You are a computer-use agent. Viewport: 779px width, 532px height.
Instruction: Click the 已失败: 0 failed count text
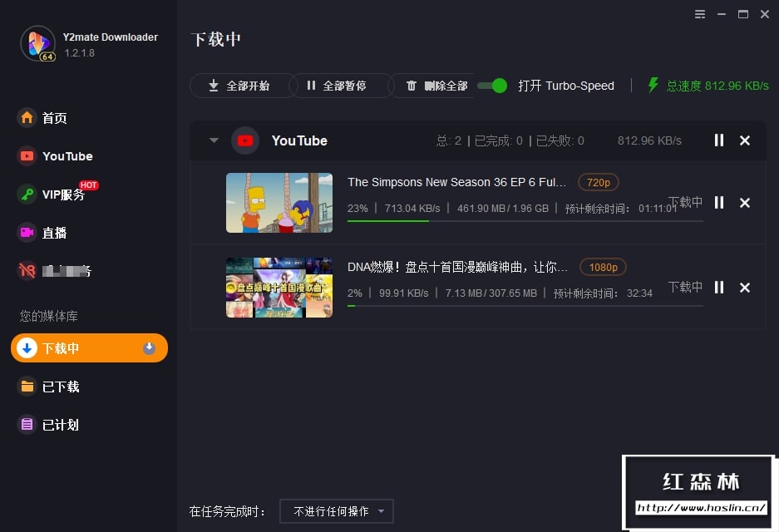[560, 140]
